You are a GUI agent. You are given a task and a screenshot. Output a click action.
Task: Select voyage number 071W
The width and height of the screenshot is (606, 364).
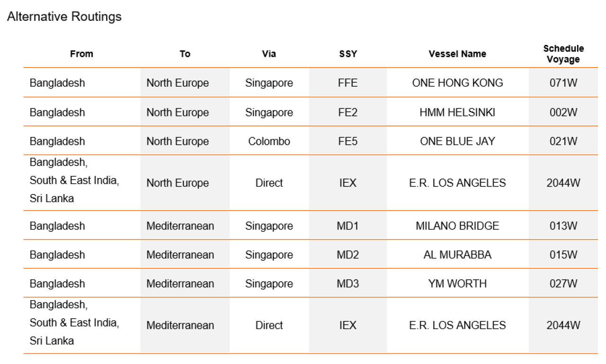pos(563,83)
